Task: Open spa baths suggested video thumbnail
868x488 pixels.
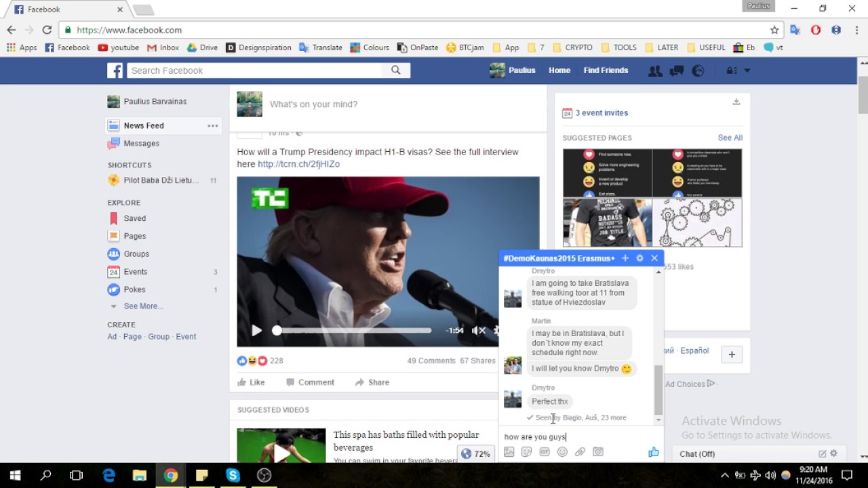Action: [x=281, y=446]
